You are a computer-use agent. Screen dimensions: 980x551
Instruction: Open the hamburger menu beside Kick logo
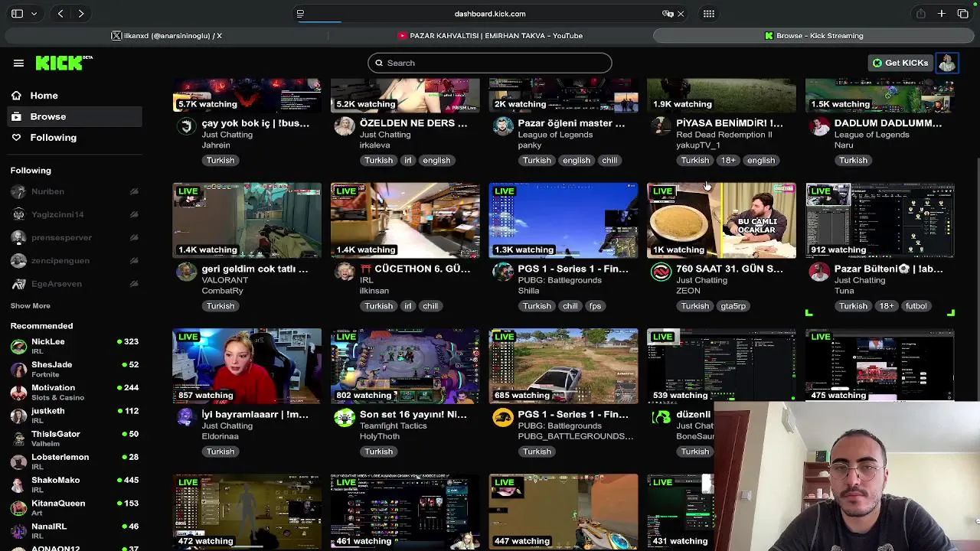[18, 63]
